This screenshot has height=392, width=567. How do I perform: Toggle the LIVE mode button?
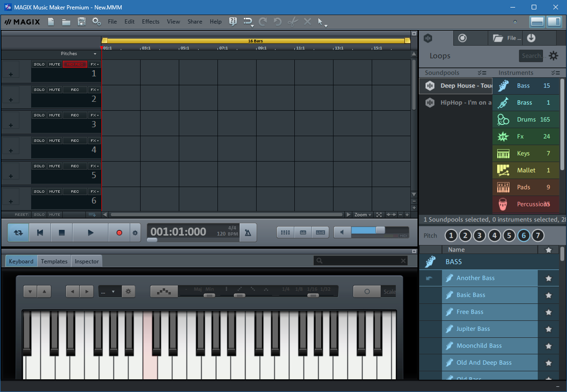click(320, 232)
